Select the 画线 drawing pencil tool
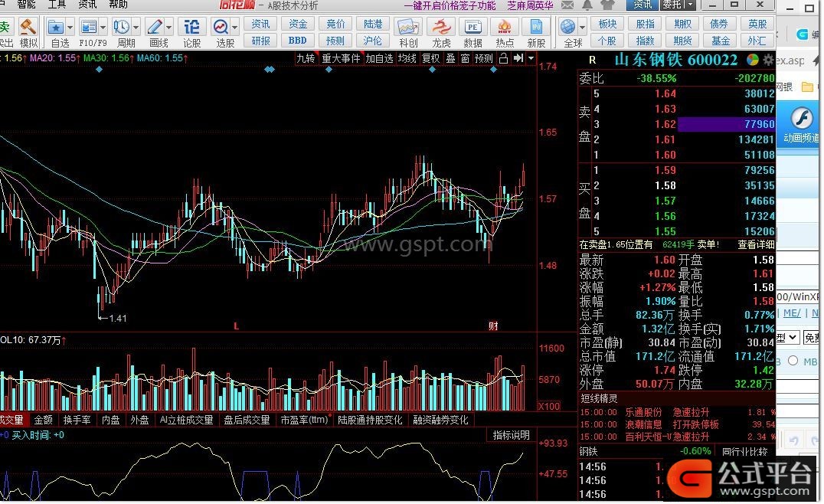Screen dimensions: 824x504 (x=155, y=27)
